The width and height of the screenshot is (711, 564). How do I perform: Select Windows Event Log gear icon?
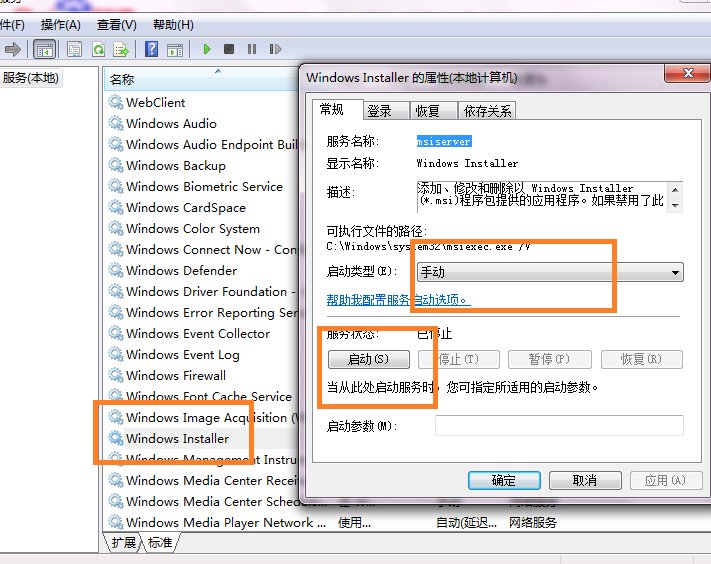tap(116, 355)
